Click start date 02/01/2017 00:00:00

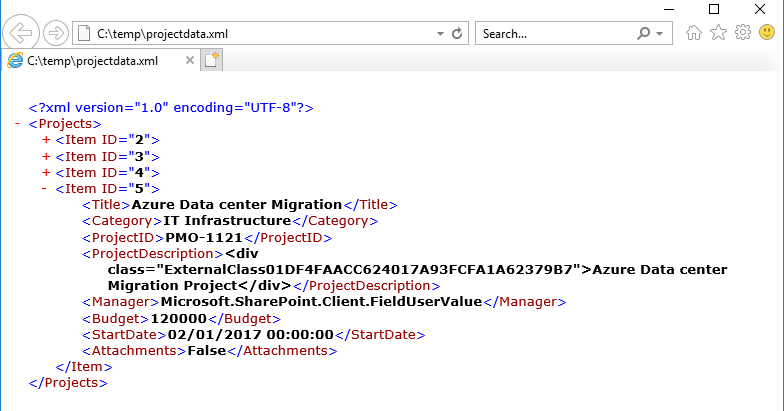[x=250, y=334]
